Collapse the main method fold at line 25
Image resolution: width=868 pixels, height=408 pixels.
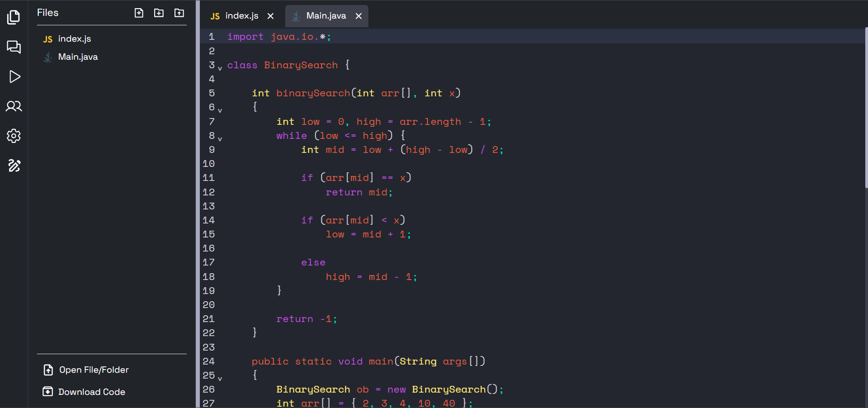click(220, 379)
